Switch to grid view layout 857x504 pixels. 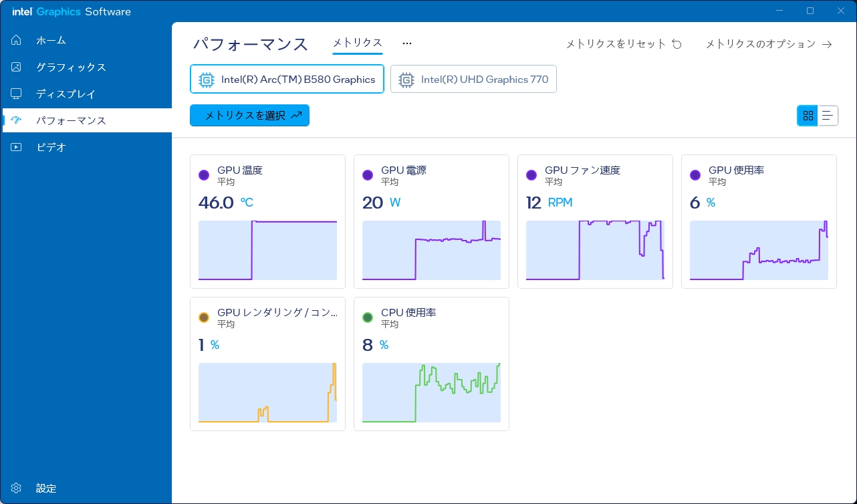[808, 116]
